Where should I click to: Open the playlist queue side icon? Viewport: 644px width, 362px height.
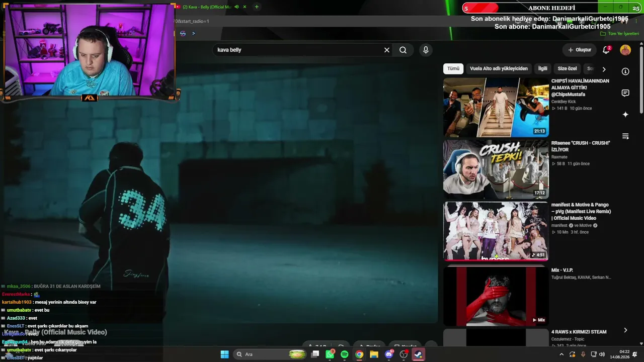625,136
